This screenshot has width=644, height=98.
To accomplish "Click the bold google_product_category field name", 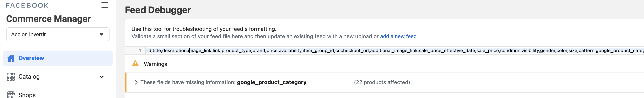I will (x=271, y=82).
